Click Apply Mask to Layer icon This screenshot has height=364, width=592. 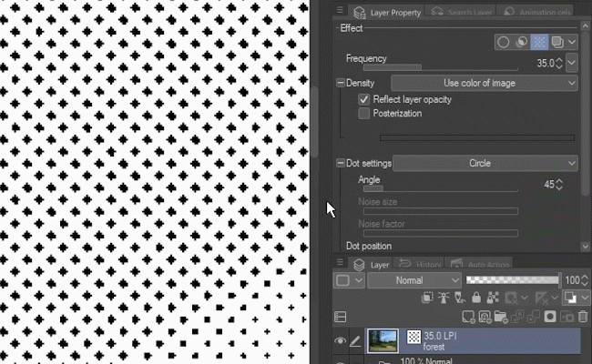coord(566,317)
